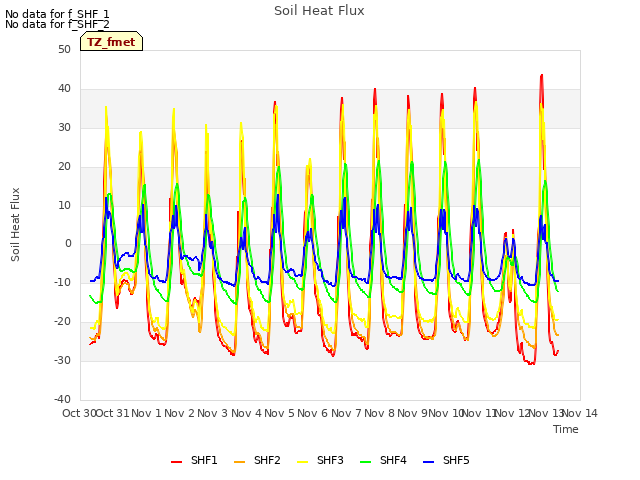Click the y-axis tick label 0
640x480 pixels.
(68, 244)
